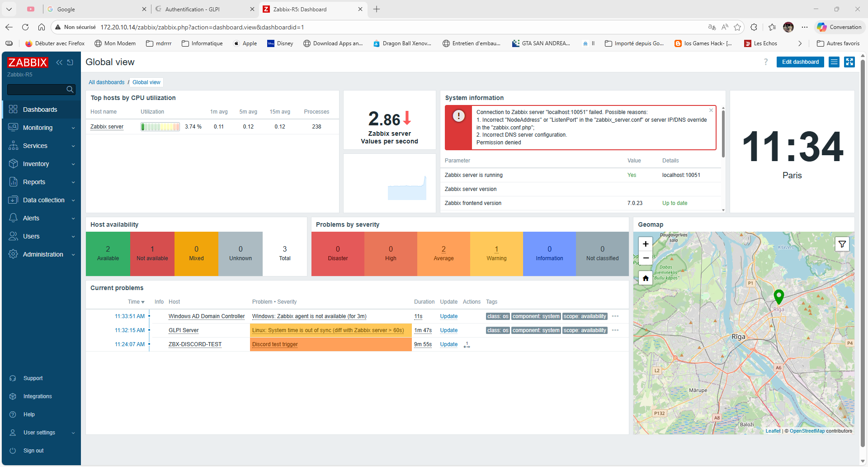Click the Edit dashboard button
Image resolution: width=868 pixels, height=467 pixels.
[x=800, y=62]
